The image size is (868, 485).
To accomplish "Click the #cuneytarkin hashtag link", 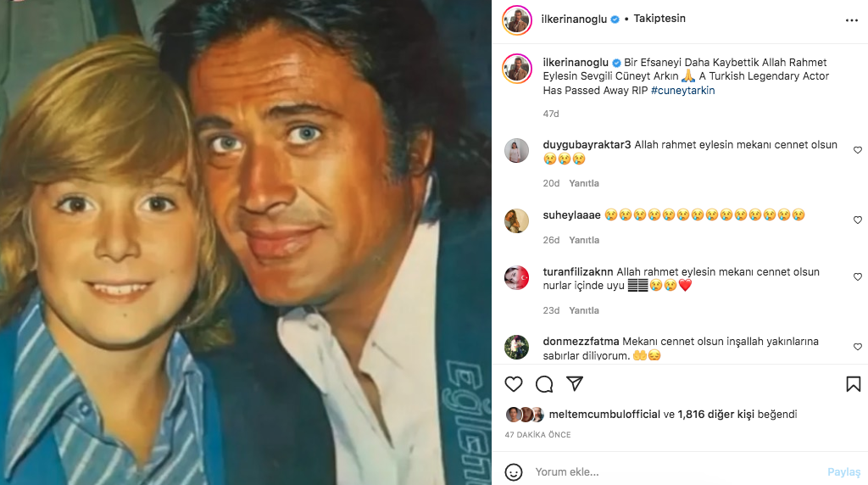I will pyautogui.click(x=682, y=90).
